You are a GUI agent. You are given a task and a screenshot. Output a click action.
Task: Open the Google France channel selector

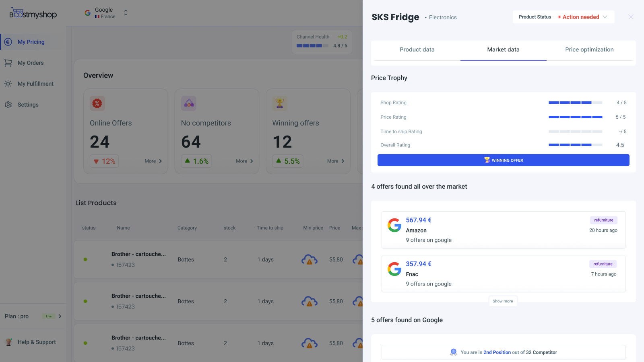(106, 13)
